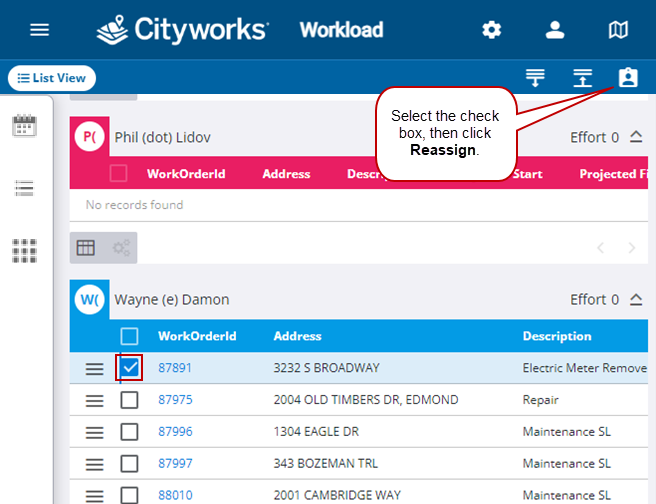Select the grid view sidebar icon

(24, 251)
